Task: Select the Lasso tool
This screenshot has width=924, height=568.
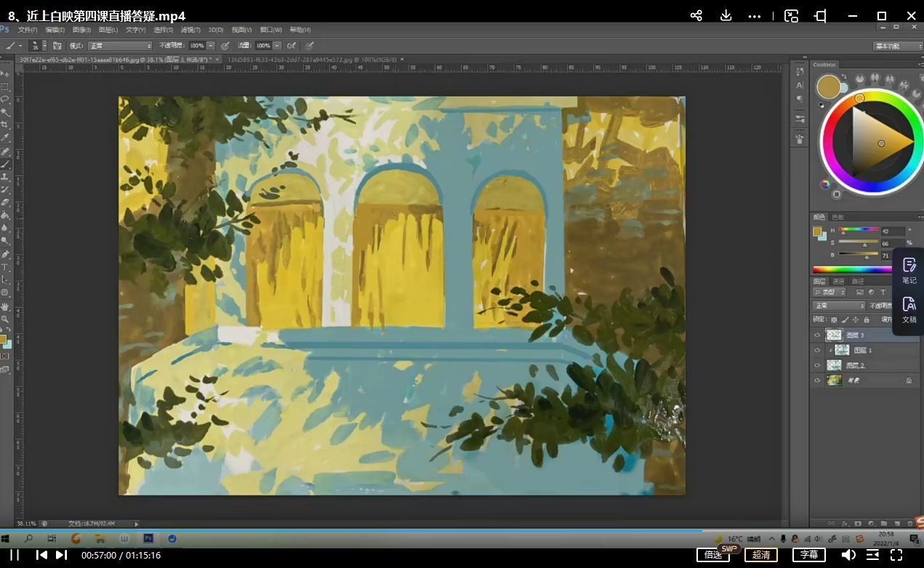Action: tap(5, 99)
